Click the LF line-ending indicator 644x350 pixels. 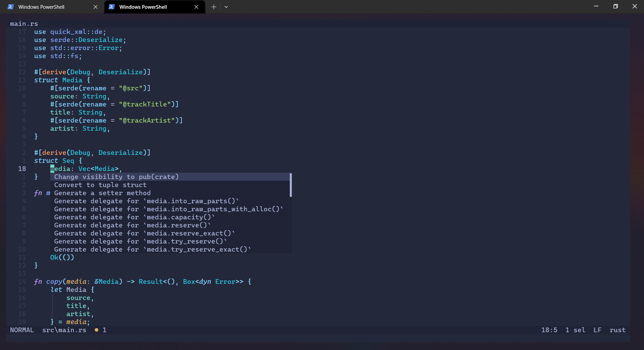[598, 330]
